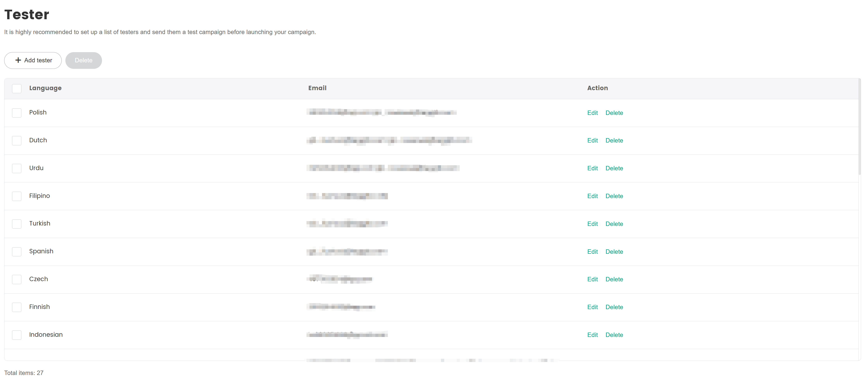Delete the Finnish tester entry
This screenshot has width=868, height=381.
coord(614,307)
